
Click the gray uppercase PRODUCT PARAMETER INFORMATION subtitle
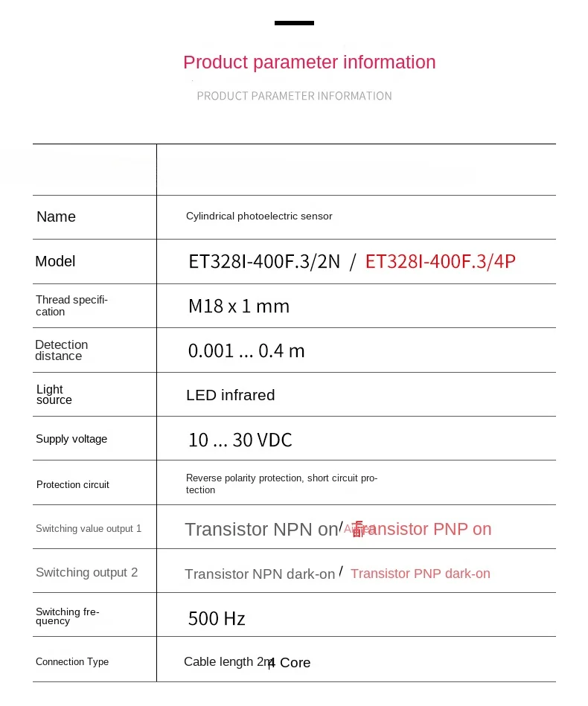tap(294, 96)
